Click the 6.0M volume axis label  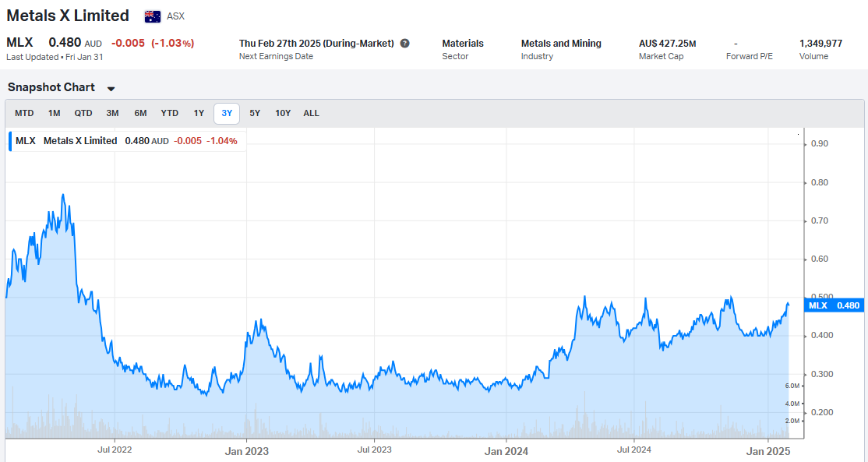coord(792,386)
